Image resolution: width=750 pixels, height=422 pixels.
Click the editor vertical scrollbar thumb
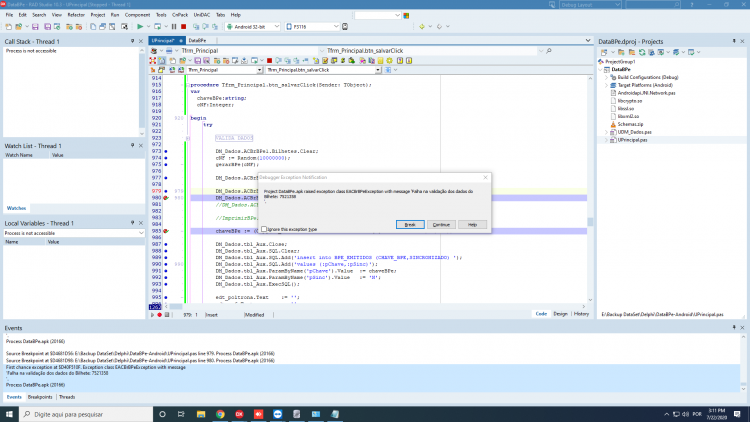coord(590,222)
